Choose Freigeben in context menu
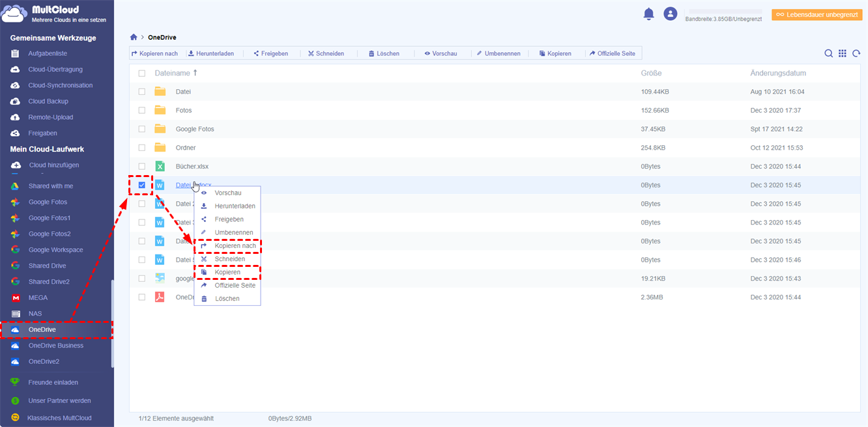Screen dimensions: 868x427 pyautogui.click(x=227, y=219)
